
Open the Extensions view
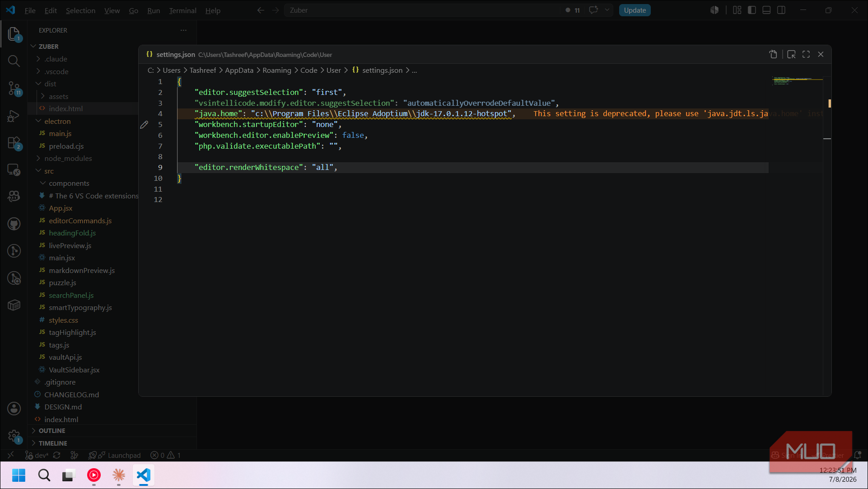click(x=14, y=143)
